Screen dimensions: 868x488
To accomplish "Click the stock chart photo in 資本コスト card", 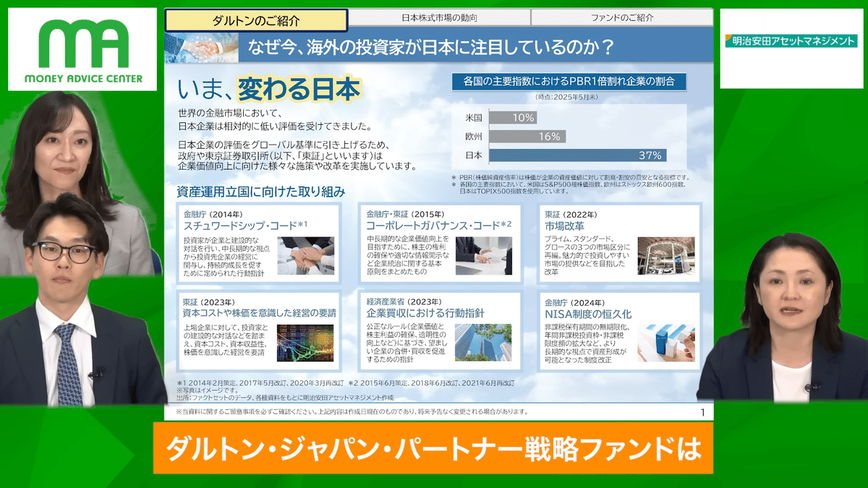I will [305, 343].
